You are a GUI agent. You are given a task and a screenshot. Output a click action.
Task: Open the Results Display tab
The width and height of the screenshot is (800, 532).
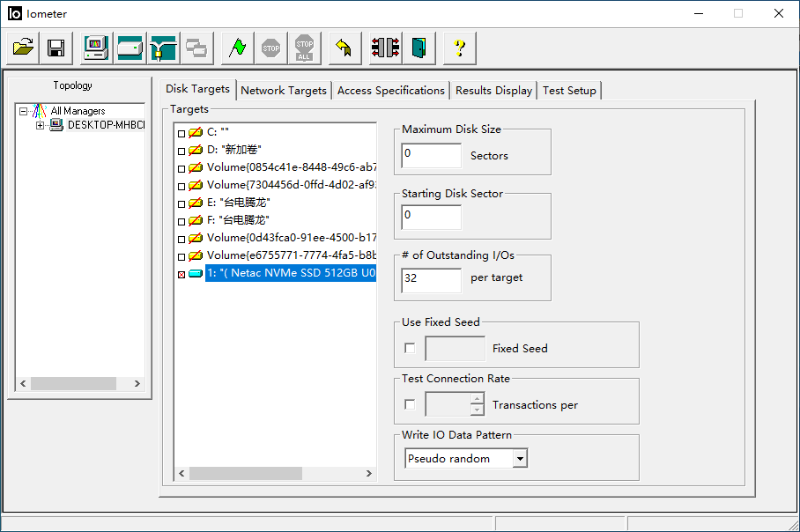coord(494,91)
